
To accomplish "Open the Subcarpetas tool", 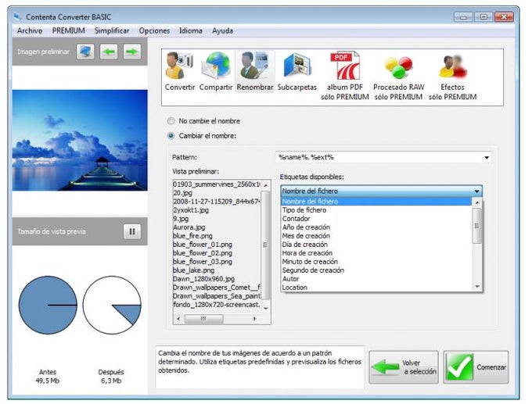I will point(297,72).
